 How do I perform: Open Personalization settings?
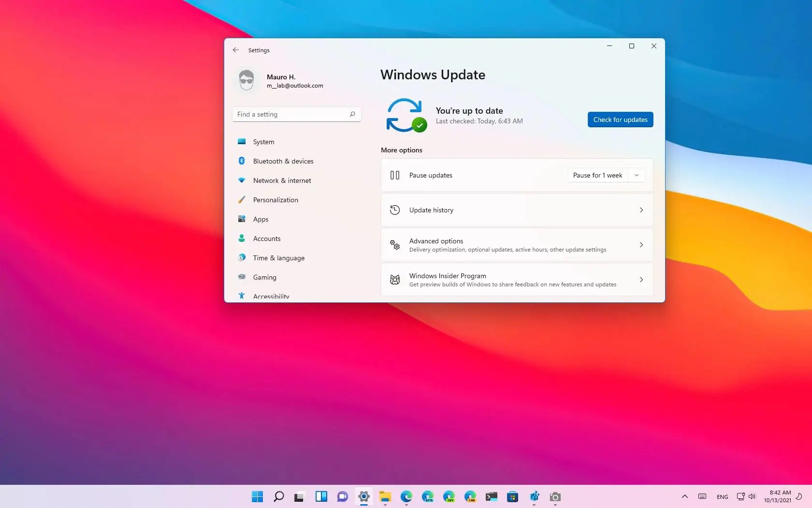242,200
